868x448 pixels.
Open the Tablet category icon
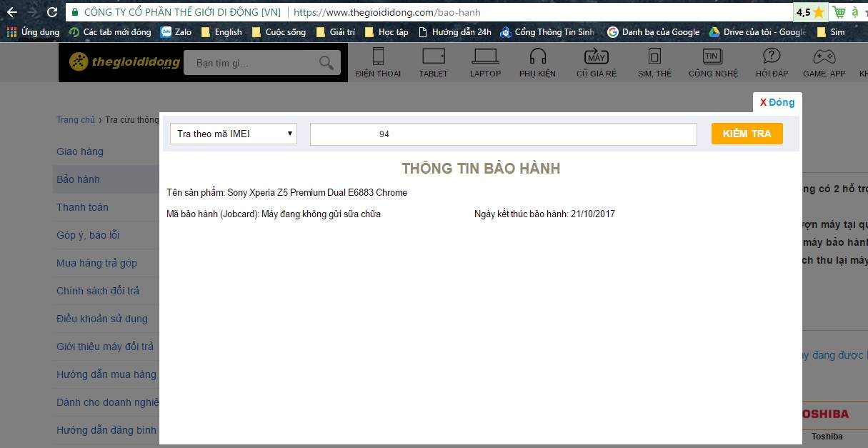(433, 56)
